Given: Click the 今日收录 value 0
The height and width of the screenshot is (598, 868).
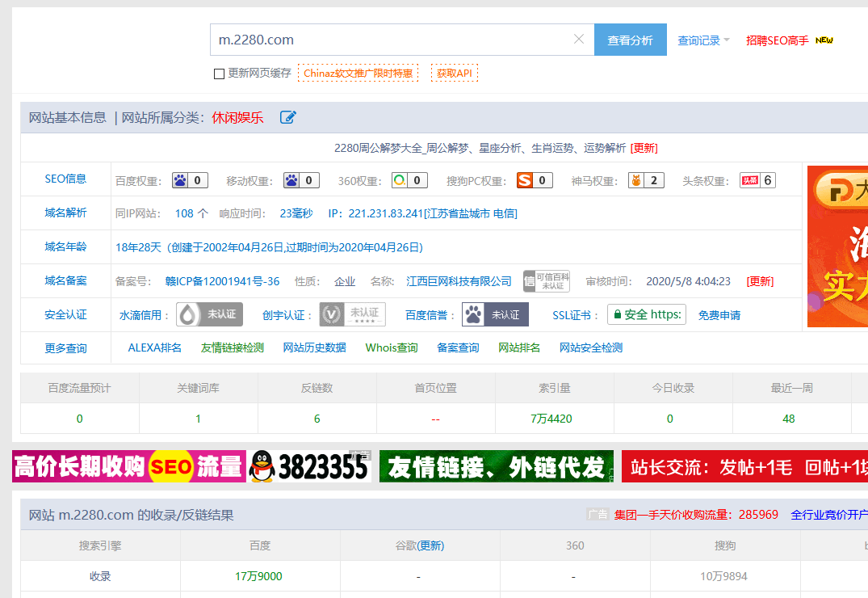Looking at the screenshot, I should [670, 419].
